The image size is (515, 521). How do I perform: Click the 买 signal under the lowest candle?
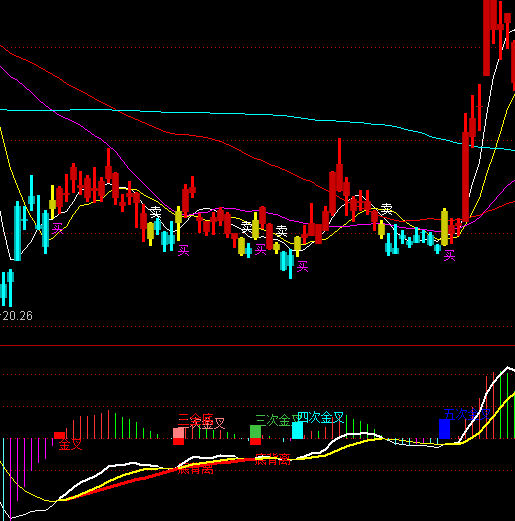coord(302,267)
